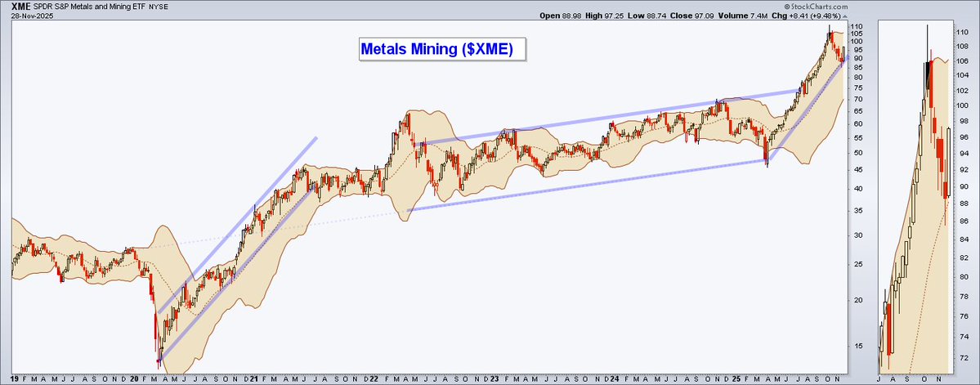
Task: Click year label 19 on the time axis
Action: point(16,378)
